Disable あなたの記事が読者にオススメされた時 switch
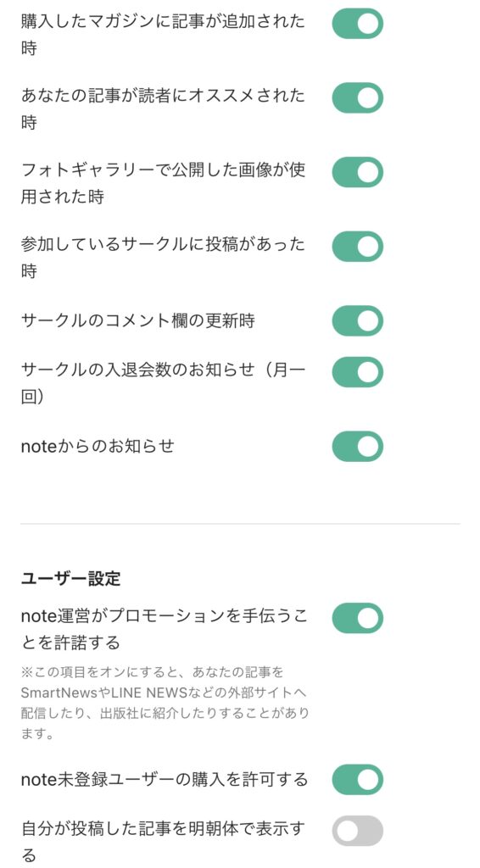 click(358, 98)
